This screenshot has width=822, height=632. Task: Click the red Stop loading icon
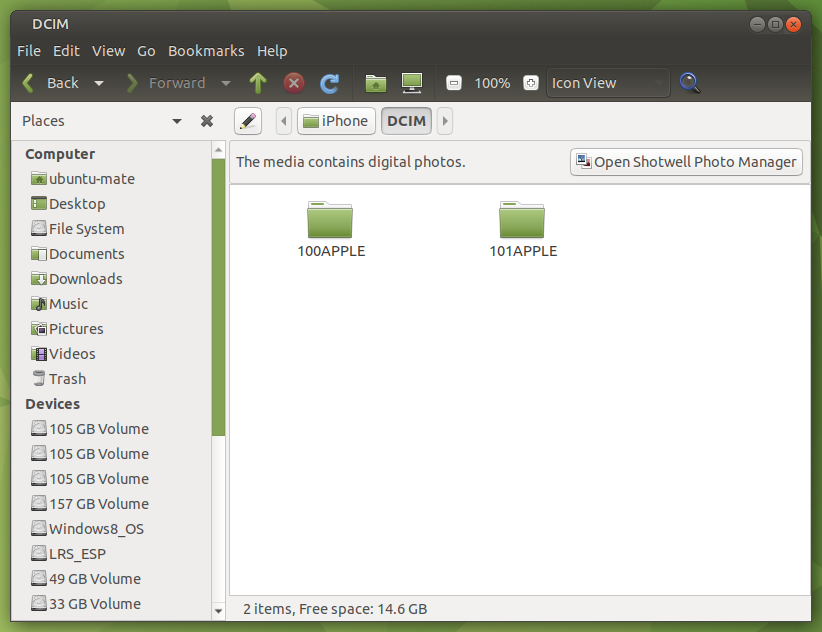294,83
